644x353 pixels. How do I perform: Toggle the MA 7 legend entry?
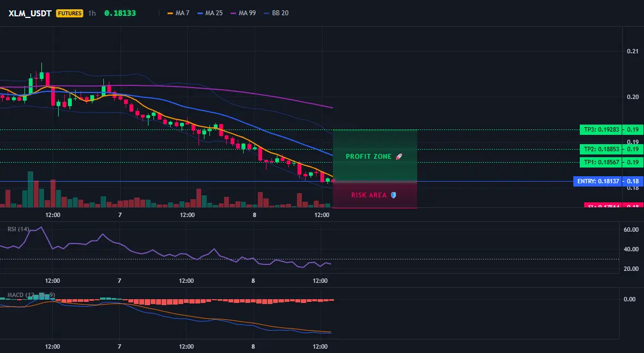click(178, 13)
